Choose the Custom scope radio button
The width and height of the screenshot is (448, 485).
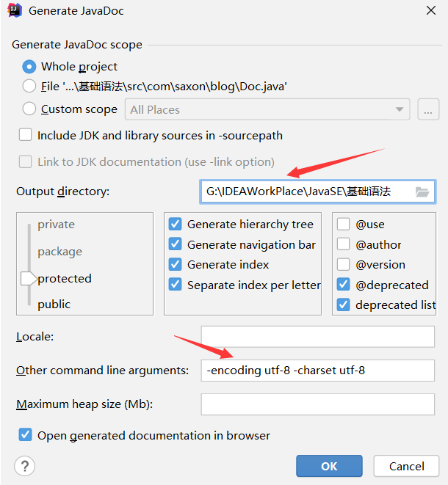[x=29, y=109]
